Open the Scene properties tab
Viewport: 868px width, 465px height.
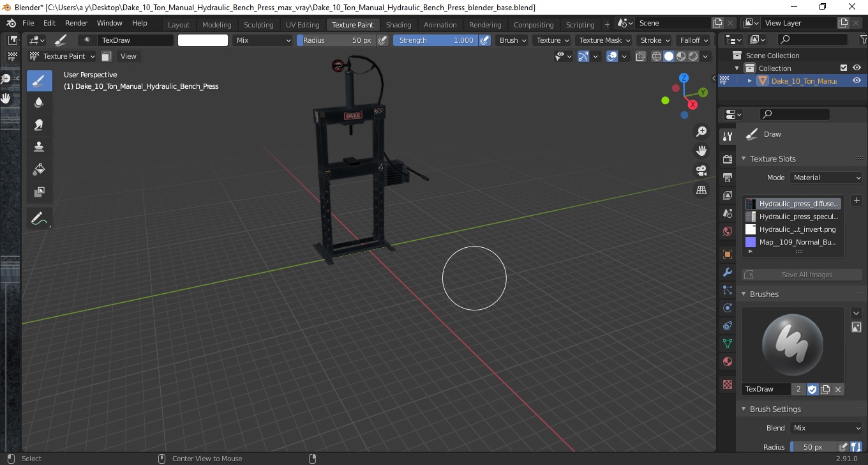[727, 213]
